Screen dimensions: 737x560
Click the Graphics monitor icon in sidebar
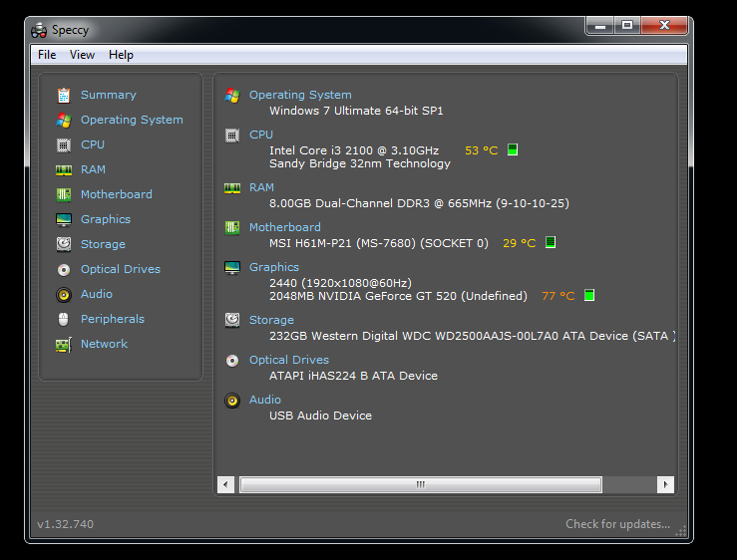64,220
